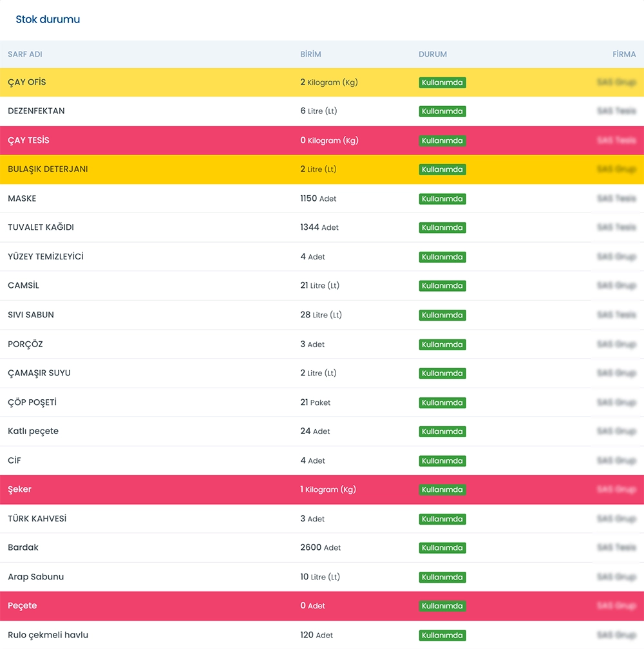Open the TÜRK KAHVESİ item
This screenshot has height=649, width=644.
37,518
